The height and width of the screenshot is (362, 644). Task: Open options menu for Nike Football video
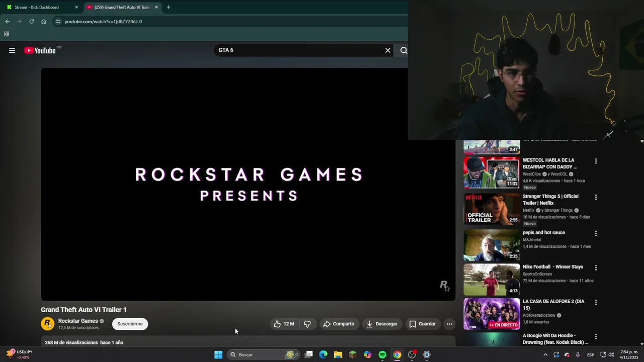[596, 268]
